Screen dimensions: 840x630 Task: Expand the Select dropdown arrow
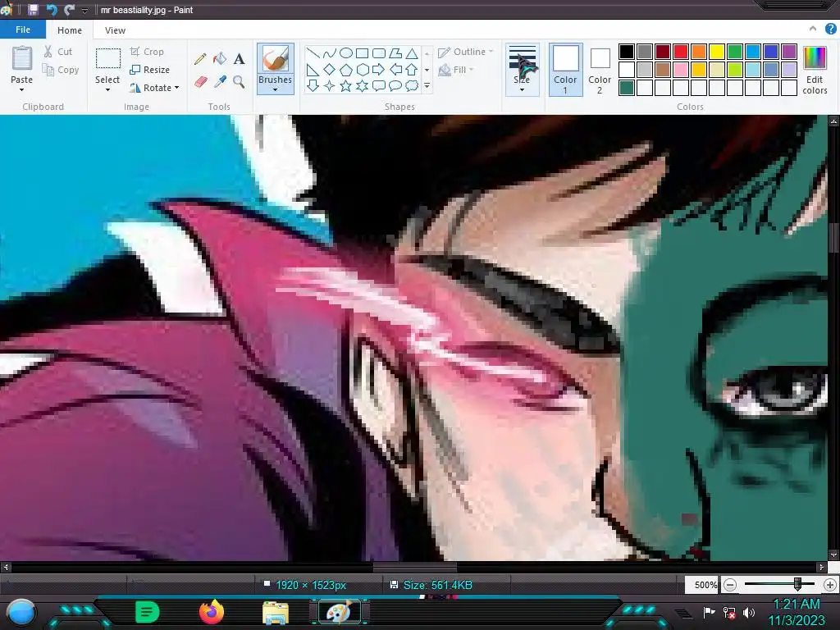click(x=107, y=90)
